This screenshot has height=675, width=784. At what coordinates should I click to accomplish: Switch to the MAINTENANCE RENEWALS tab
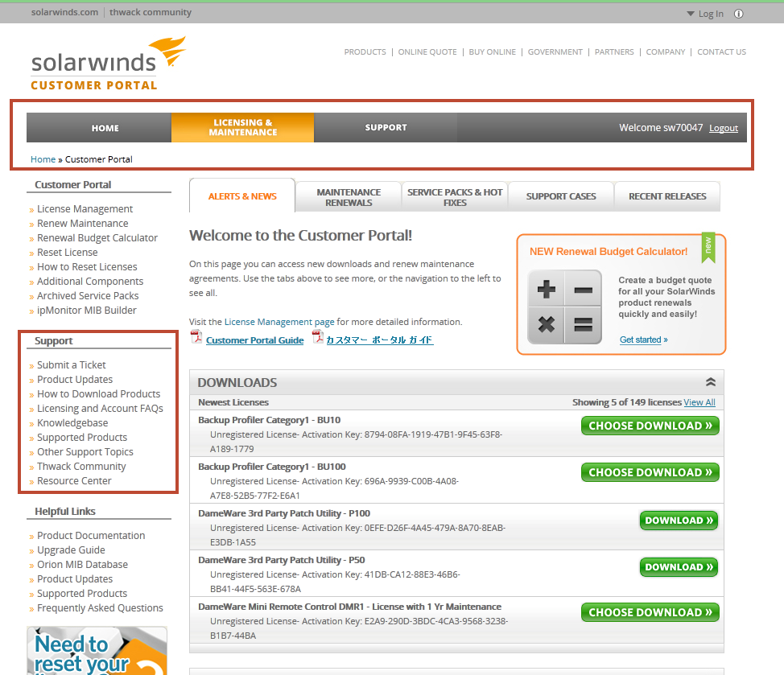(x=348, y=196)
